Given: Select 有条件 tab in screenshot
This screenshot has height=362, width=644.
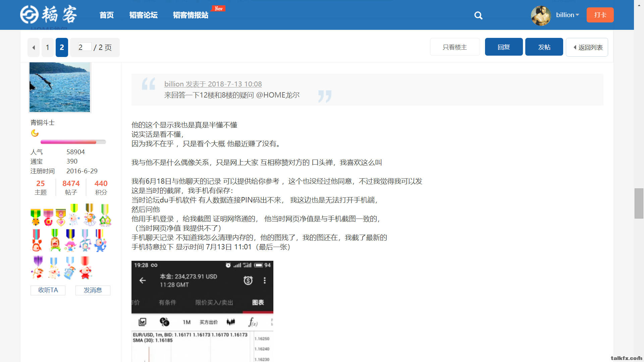Looking at the screenshot, I should tap(167, 302).
